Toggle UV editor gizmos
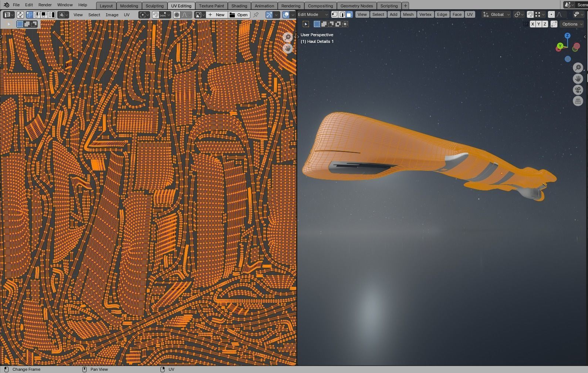 tap(269, 15)
